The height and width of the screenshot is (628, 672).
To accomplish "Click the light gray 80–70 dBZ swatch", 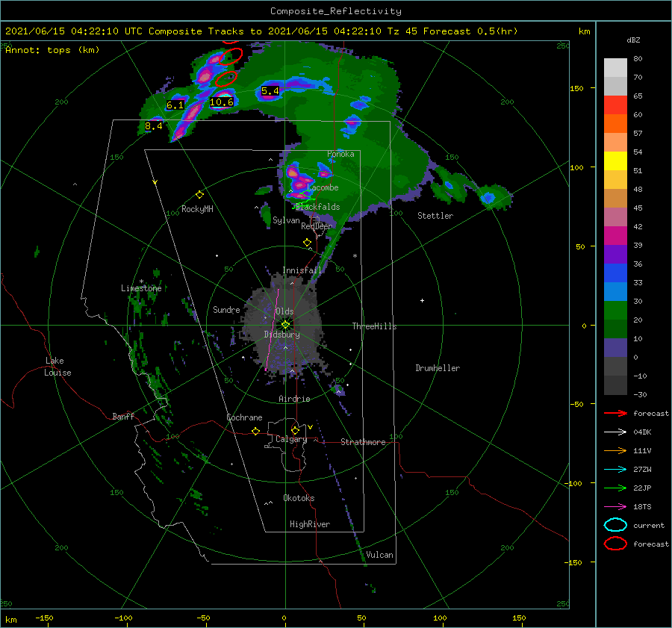I will tap(615, 68).
